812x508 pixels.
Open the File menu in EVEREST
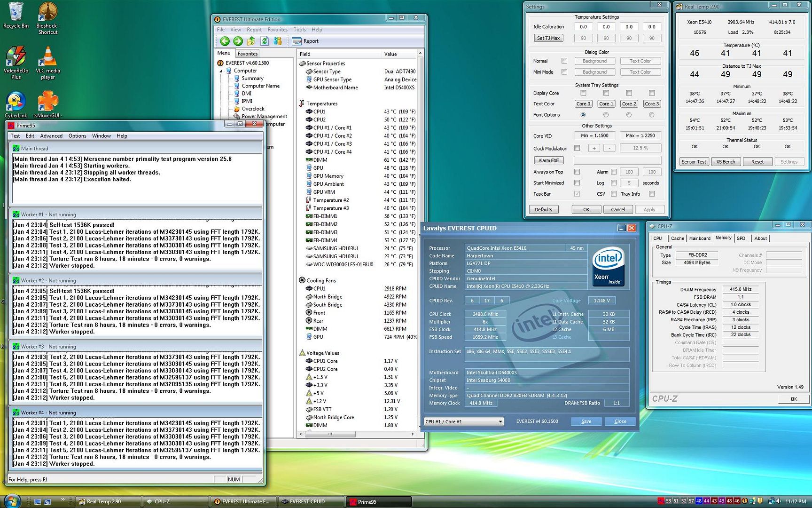coord(220,30)
